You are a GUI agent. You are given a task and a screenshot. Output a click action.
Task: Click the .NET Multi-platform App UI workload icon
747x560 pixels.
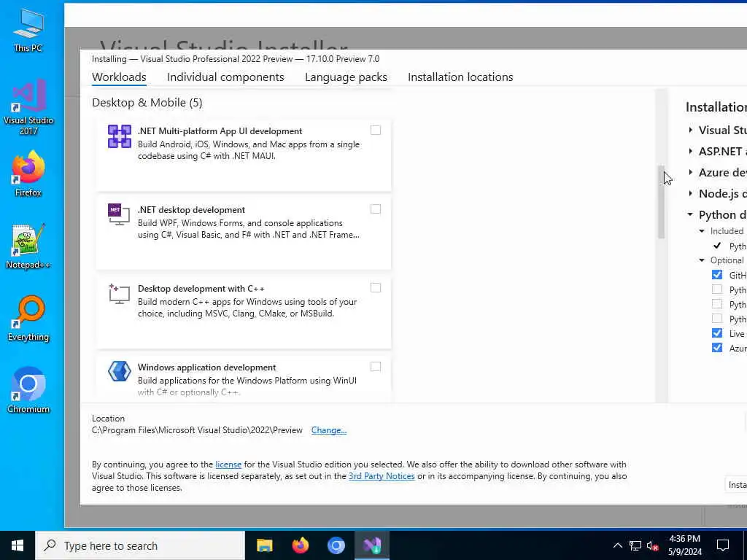pos(119,136)
